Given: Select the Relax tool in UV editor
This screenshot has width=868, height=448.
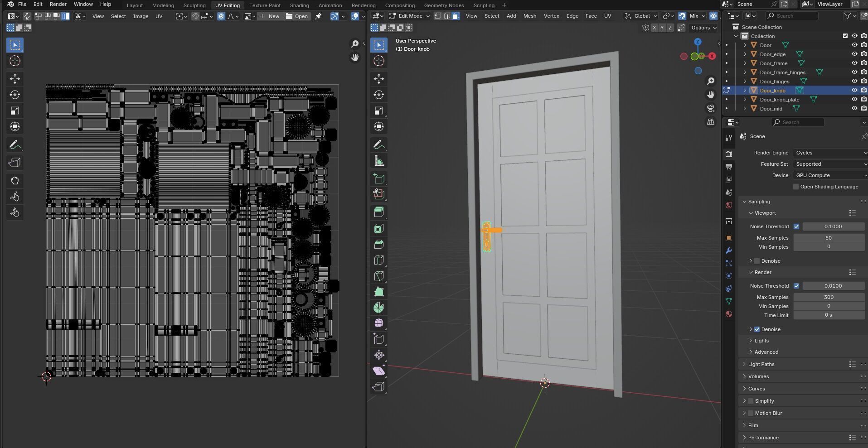Looking at the screenshot, I should (x=15, y=197).
